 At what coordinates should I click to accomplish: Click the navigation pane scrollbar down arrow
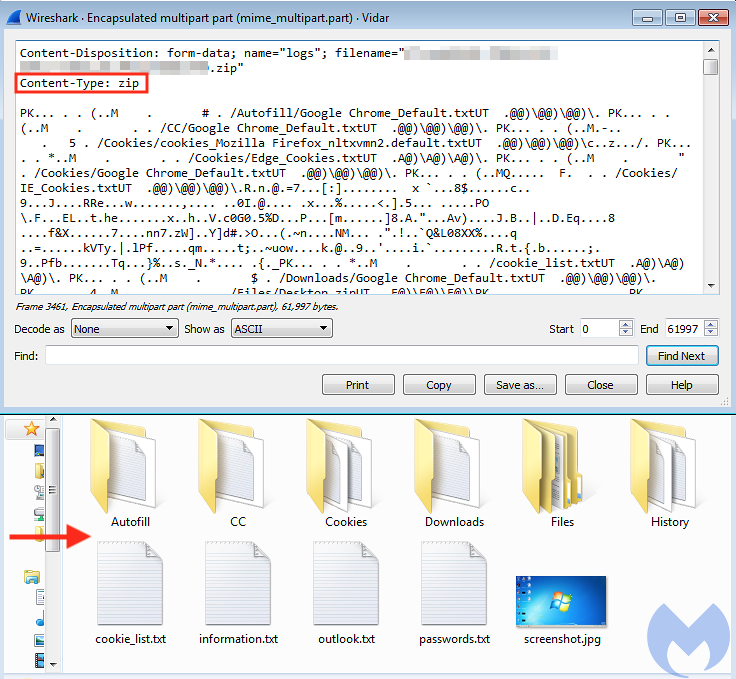click(55, 662)
